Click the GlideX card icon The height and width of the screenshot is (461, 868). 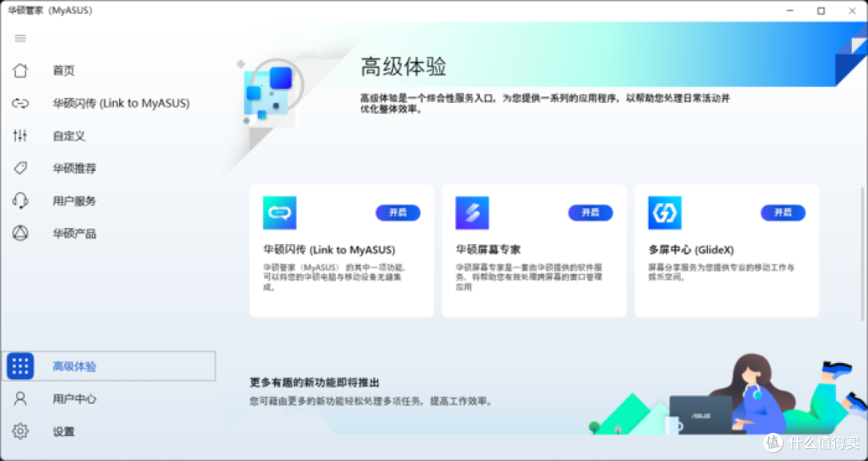(x=665, y=213)
